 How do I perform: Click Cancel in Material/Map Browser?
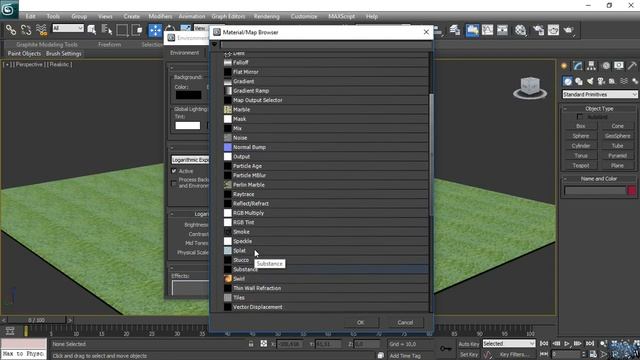pos(405,322)
